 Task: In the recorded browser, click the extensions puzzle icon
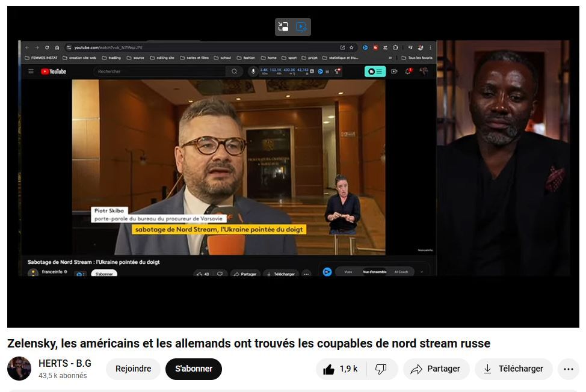click(395, 47)
